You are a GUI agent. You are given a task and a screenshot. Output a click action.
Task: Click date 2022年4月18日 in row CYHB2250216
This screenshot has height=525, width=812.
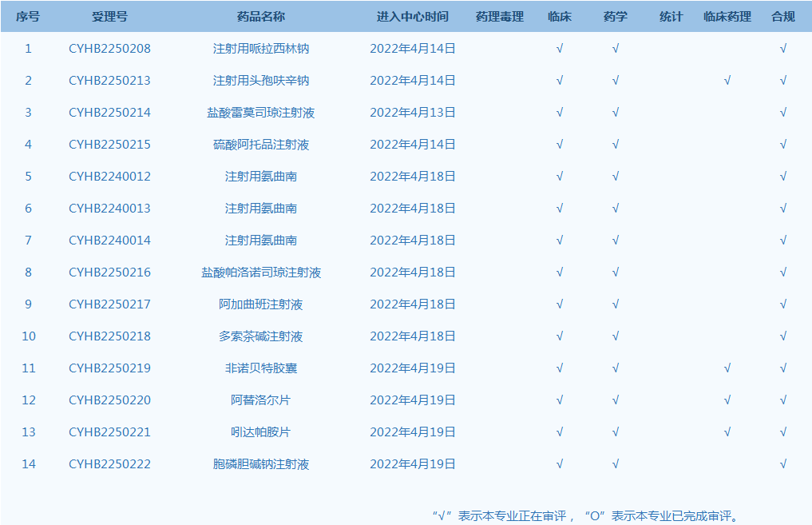pyautogui.click(x=413, y=272)
